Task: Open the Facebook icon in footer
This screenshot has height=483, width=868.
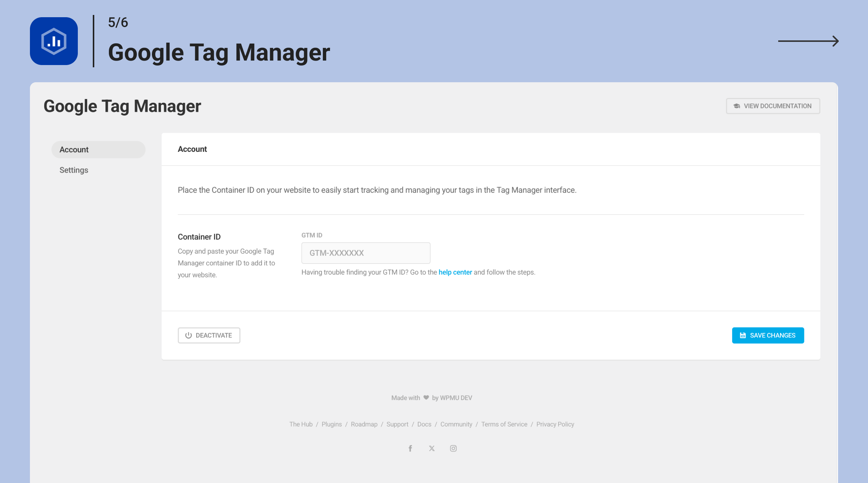Action: click(410, 448)
